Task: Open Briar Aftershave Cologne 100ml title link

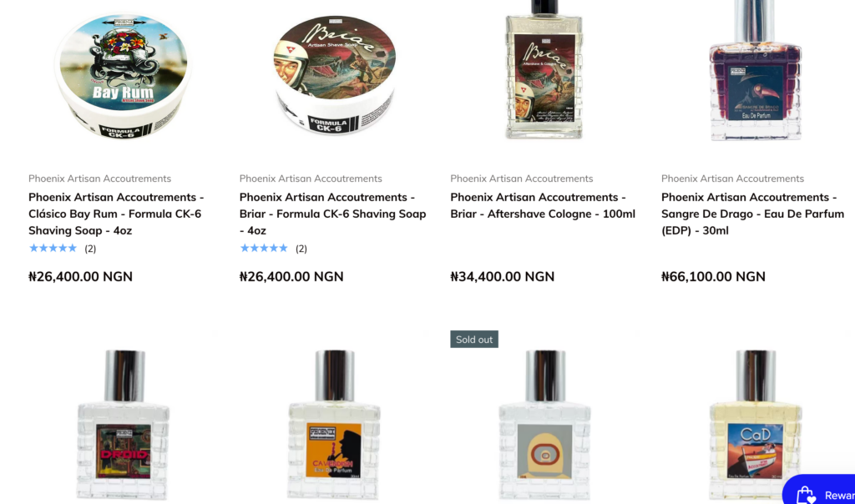Action: pos(543,205)
